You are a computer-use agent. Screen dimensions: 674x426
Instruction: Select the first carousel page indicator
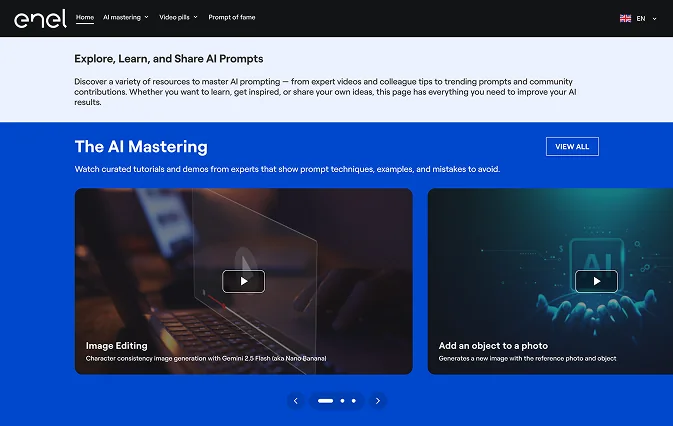pos(325,401)
